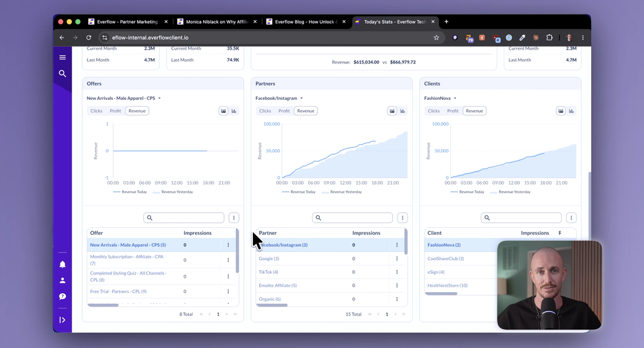Open the CoolShaveClub (3) client link
The width and height of the screenshot is (644, 348).
(446, 259)
